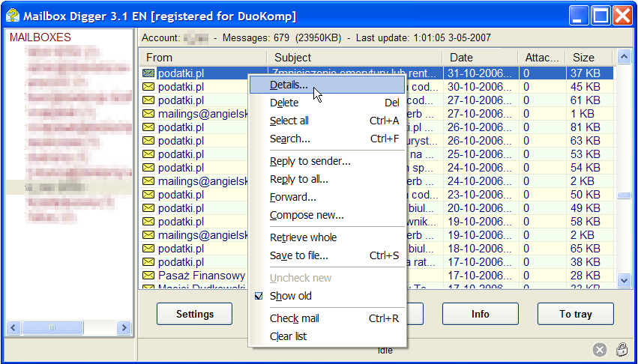Open Details... from the context menu
638x364 pixels.
click(327, 85)
